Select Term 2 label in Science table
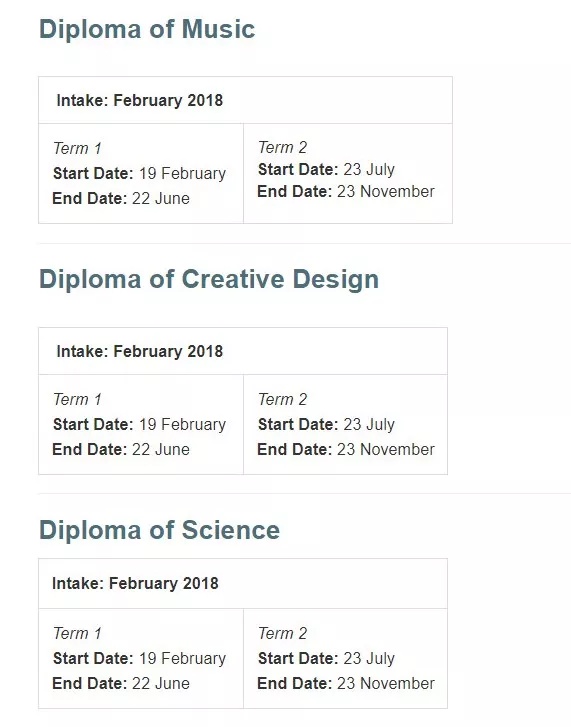The width and height of the screenshot is (571, 727). [282, 633]
